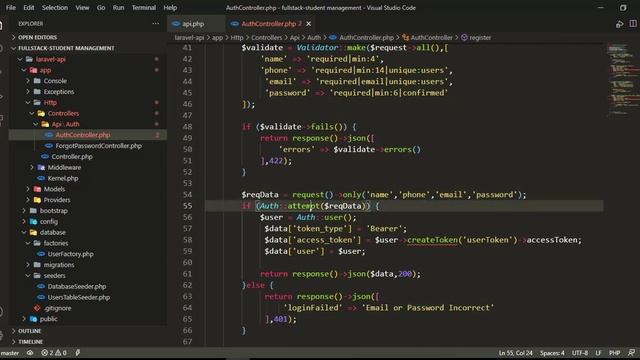Open the Run menu
Viewport: 640px width, 360px height.
click(118, 7)
